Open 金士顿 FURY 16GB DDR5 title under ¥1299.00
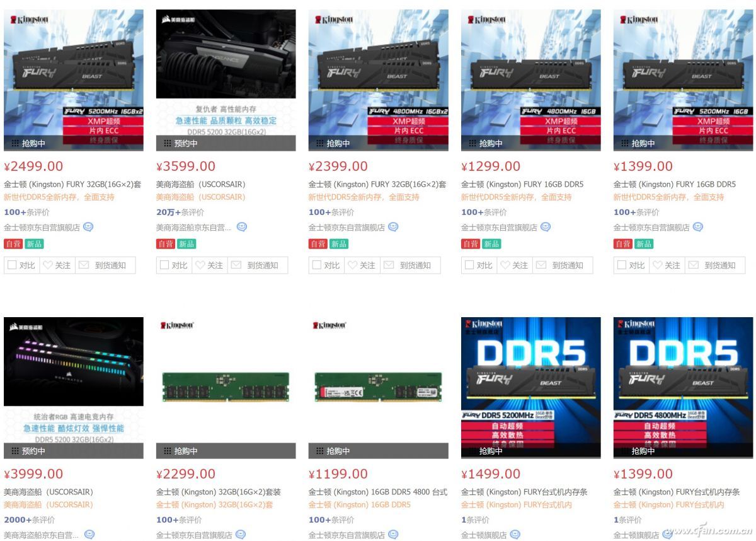Screen dimensions: 756x541 pyautogui.click(x=522, y=185)
